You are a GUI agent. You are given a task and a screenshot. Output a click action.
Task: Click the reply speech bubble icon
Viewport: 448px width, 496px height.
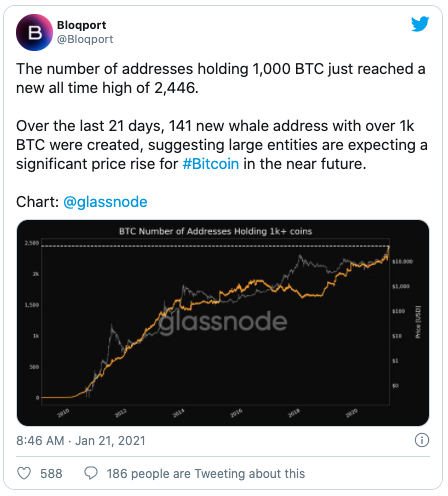point(91,473)
